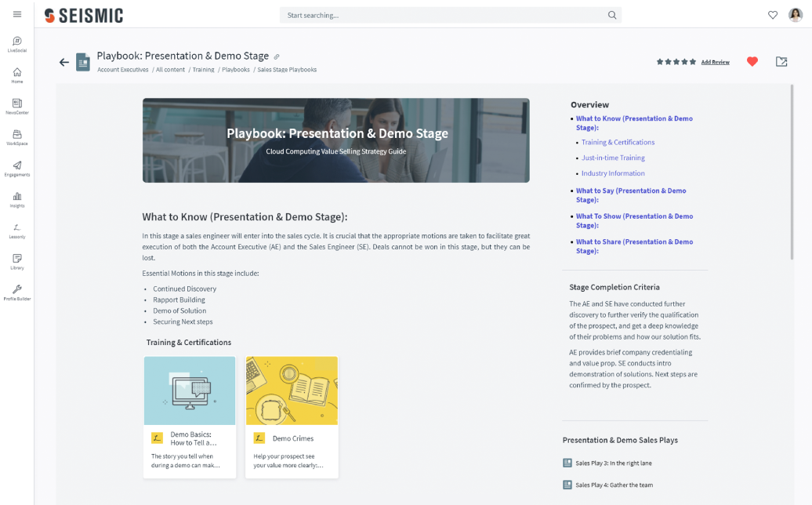The height and width of the screenshot is (505, 812).
Task: Click the search magnifier icon
Action: (x=612, y=15)
